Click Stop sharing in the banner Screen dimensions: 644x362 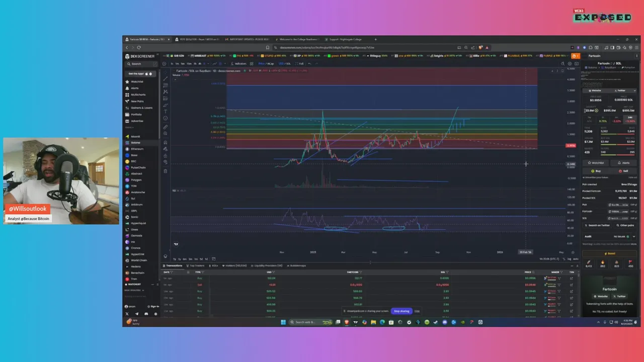point(401,311)
